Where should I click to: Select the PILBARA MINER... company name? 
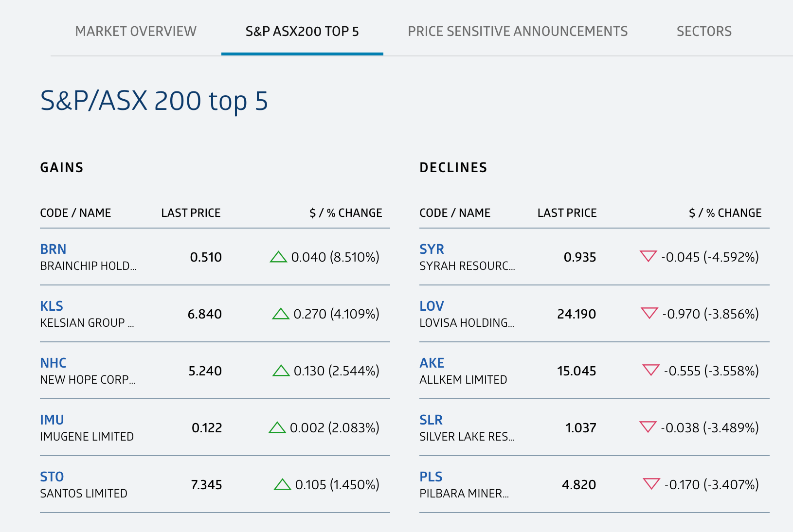pyautogui.click(x=464, y=494)
